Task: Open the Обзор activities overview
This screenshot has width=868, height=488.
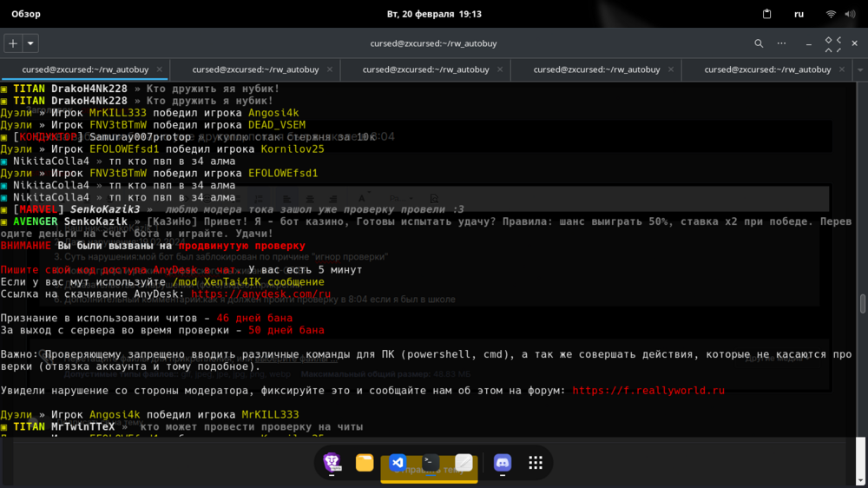Action: click(x=26, y=14)
